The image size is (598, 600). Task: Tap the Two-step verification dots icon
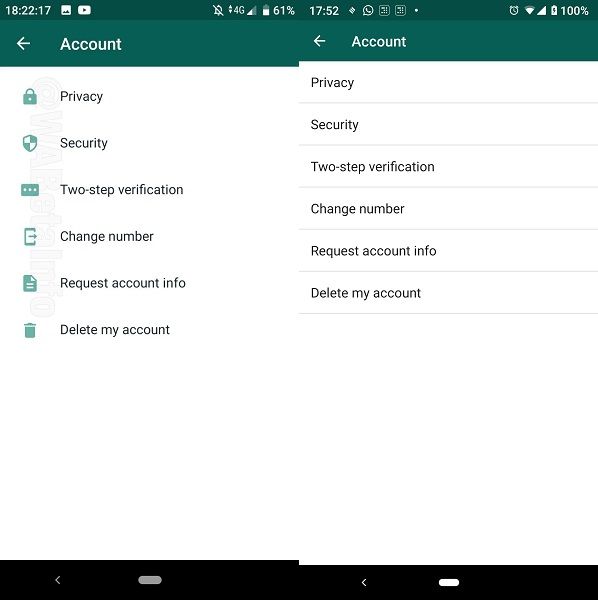pyautogui.click(x=30, y=190)
